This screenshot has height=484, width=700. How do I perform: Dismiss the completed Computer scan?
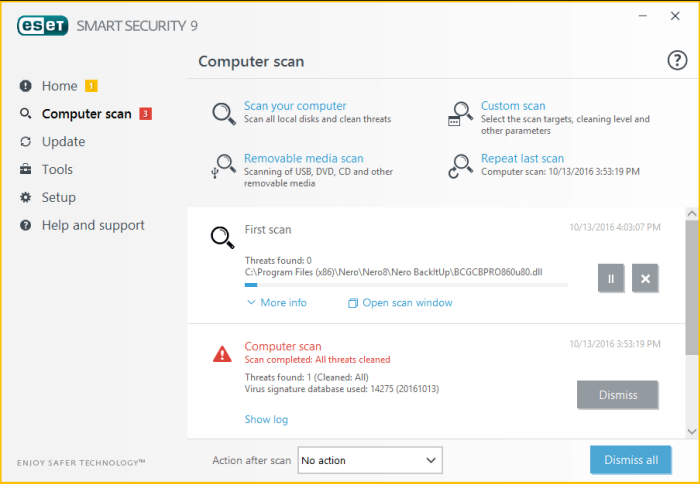(617, 395)
